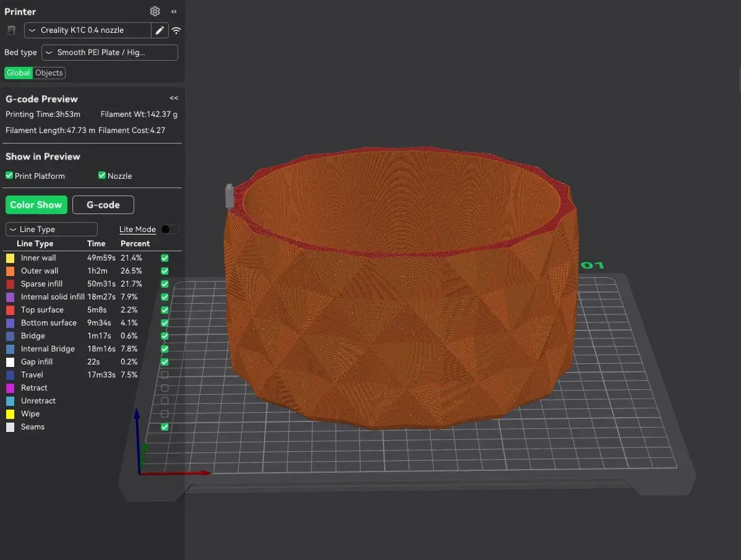This screenshot has width=741, height=560.
Task: Expand the Line Type view dropdown
Action: tap(51, 230)
